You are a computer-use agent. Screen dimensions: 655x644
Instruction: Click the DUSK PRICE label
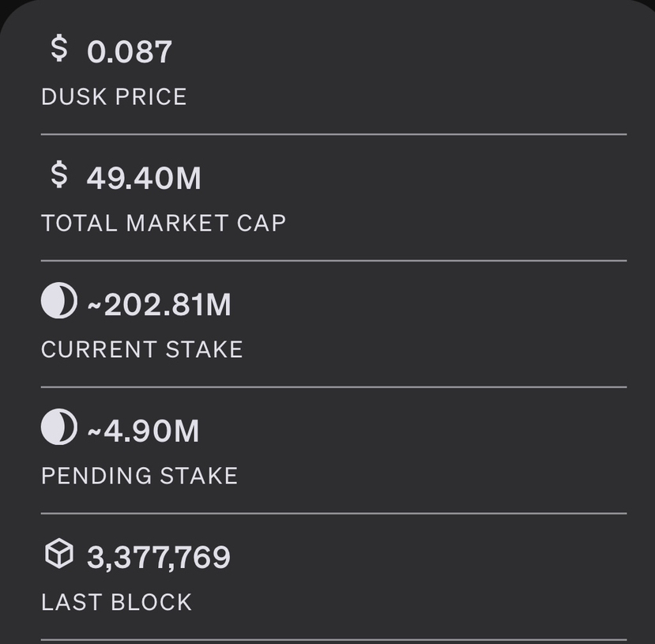pyautogui.click(x=114, y=97)
